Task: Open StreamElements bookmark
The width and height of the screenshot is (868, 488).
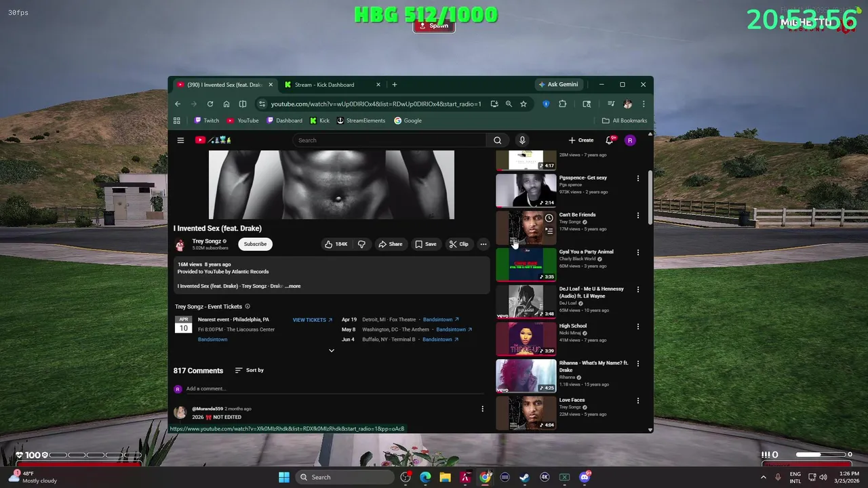Action: coord(361,121)
